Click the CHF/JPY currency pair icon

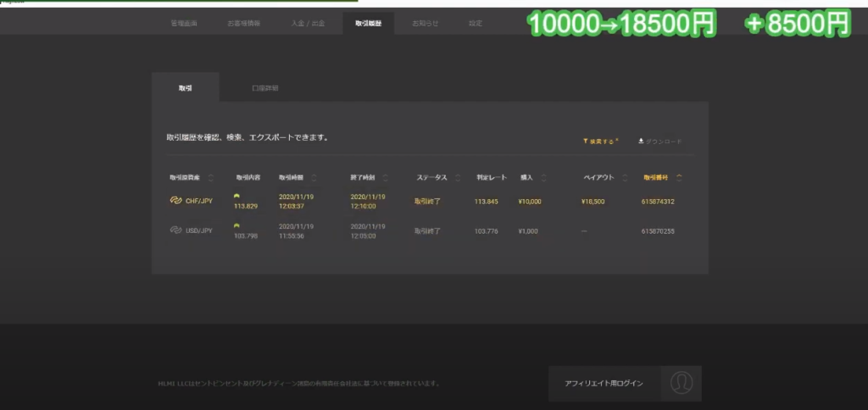[175, 200]
